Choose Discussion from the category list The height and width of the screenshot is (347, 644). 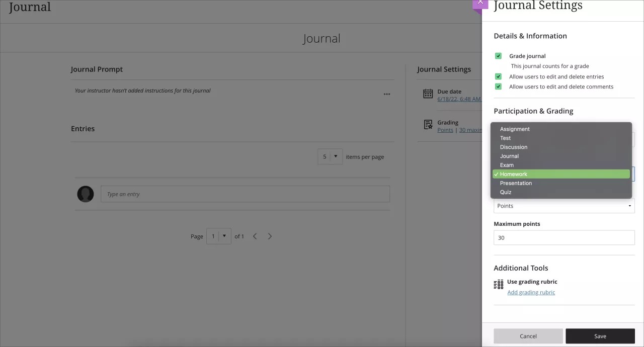(513, 147)
